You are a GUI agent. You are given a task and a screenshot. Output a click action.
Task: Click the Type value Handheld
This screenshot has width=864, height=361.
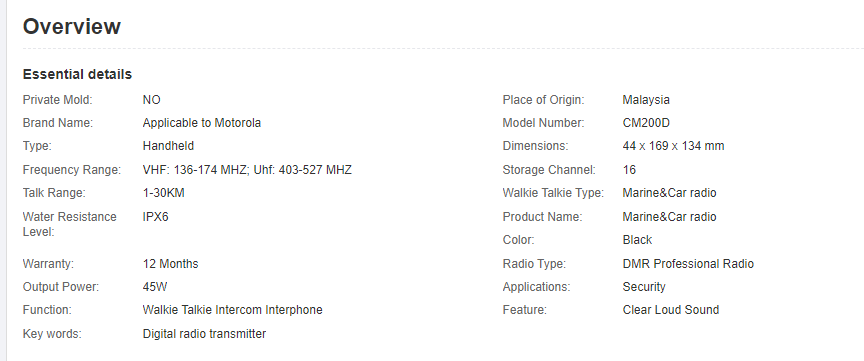coord(168,146)
